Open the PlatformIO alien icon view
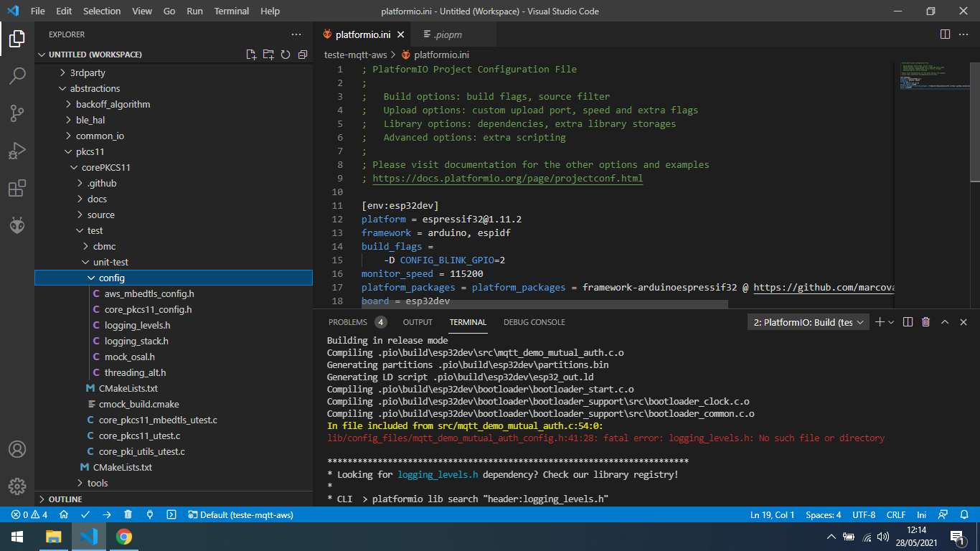Screen dimensions: 980x551 coord(17,225)
